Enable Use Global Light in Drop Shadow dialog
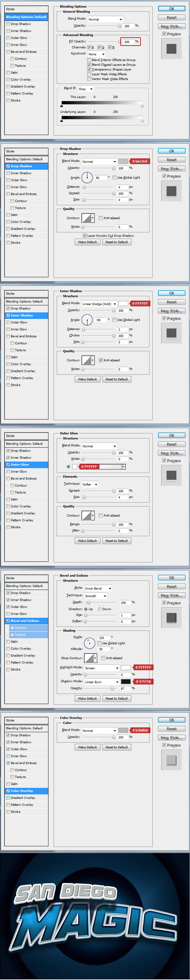The height and width of the screenshot is (980, 190). [x=114, y=177]
